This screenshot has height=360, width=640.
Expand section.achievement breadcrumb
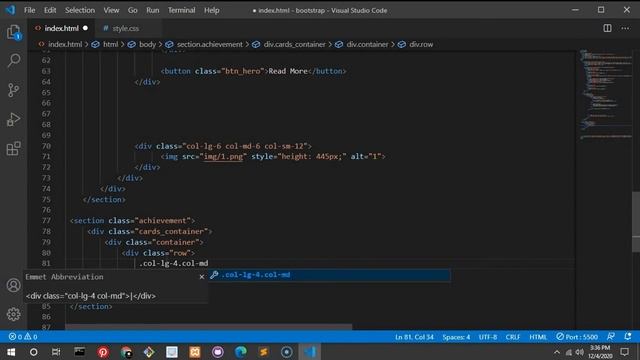209,44
